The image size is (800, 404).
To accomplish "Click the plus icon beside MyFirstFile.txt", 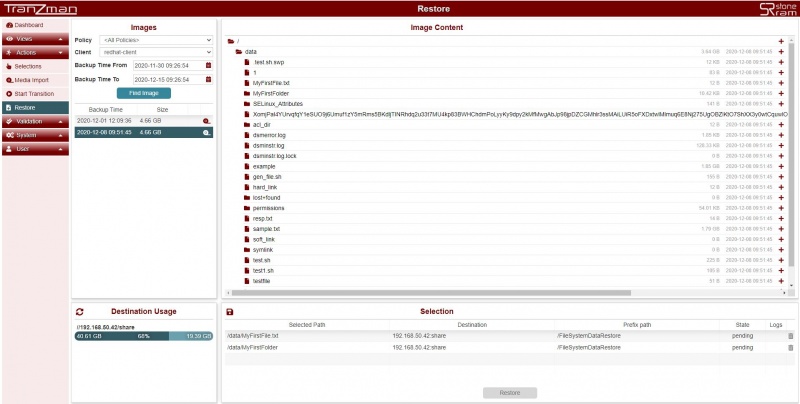I will tap(781, 83).
